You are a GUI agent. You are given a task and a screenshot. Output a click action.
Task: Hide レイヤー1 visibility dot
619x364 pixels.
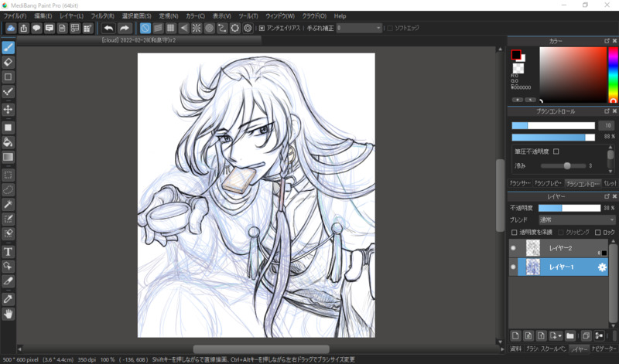513,267
